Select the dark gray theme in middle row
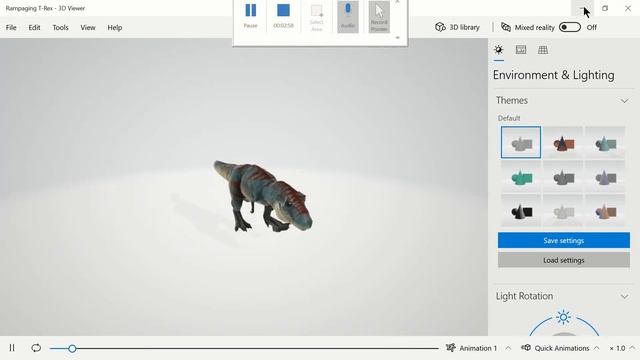The width and height of the screenshot is (640, 360). (x=563, y=176)
